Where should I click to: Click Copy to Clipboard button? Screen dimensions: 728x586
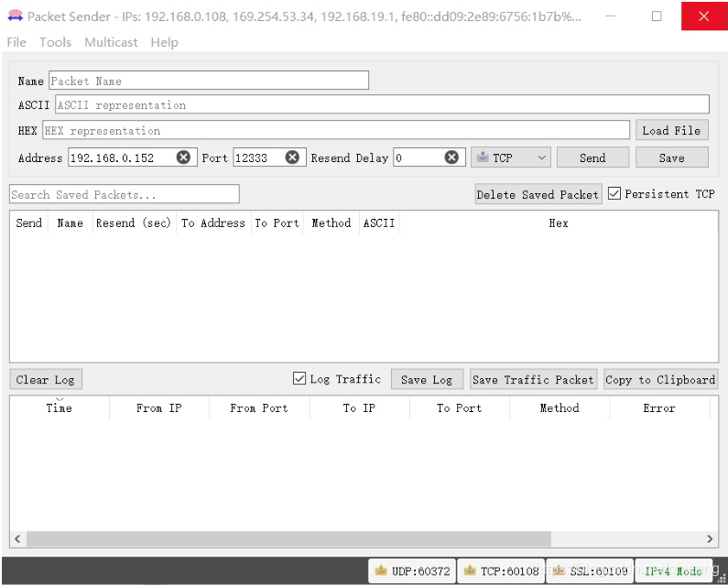coord(660,379)
